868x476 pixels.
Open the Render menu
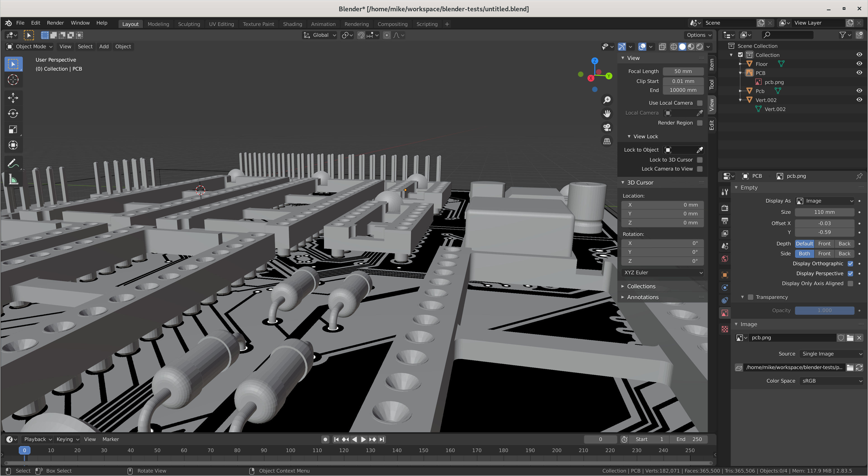click(55, 23)
